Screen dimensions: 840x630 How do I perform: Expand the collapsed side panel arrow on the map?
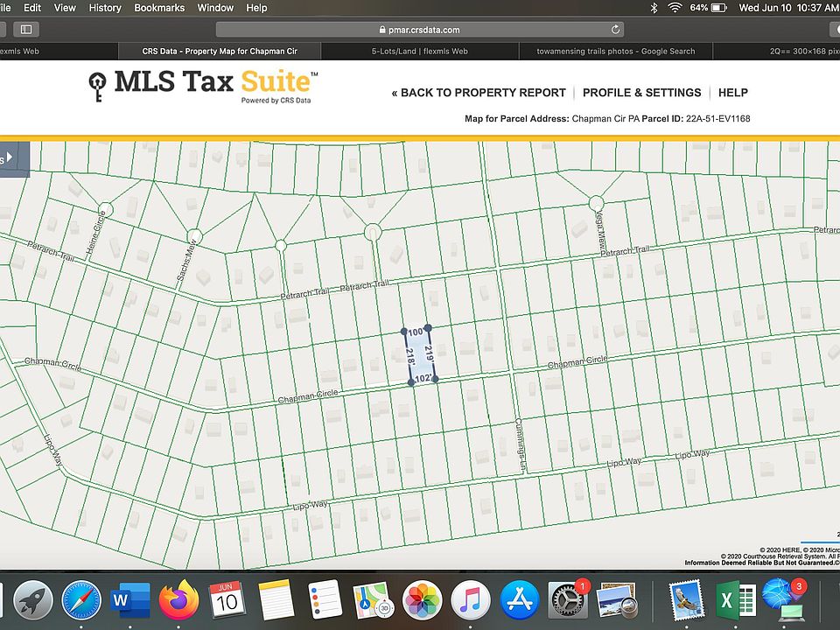click(9, 158)
